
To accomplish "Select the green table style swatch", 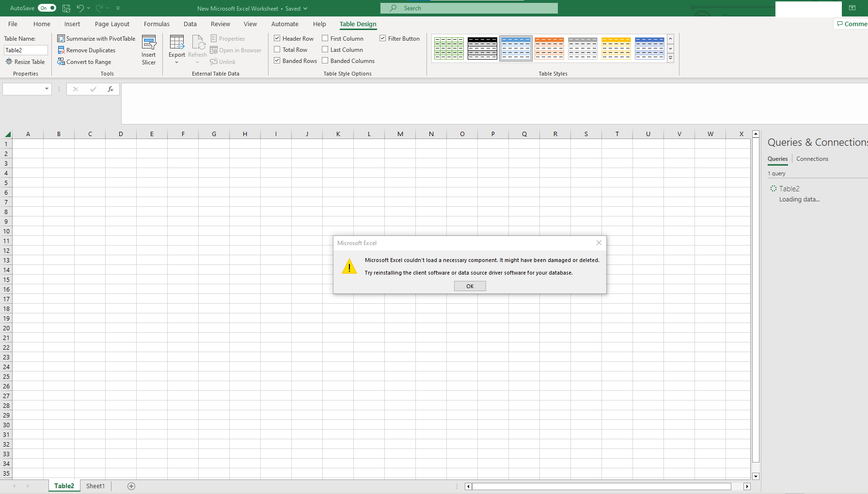I will coord(448,48).
